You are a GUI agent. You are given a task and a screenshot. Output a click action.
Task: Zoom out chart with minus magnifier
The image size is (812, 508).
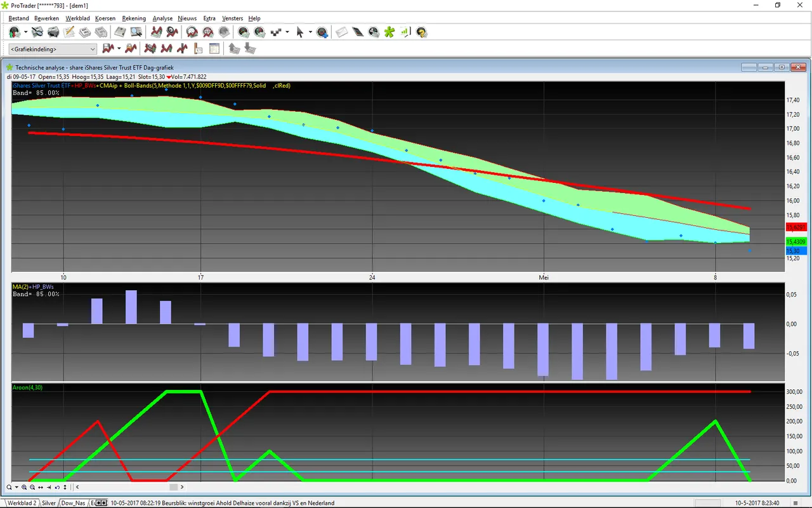coord(32,487)
